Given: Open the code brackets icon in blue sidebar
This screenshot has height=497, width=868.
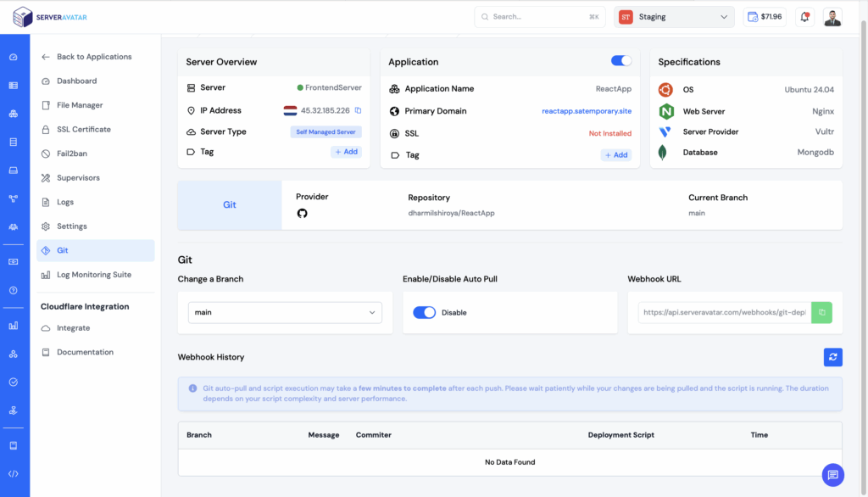Looking at the screenshot, I should click(14, 474).
